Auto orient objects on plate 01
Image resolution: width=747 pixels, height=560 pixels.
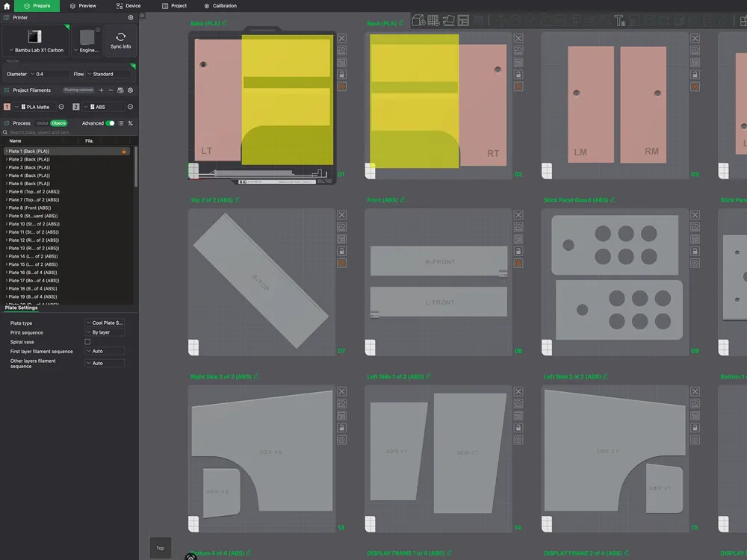(x=341, y=50)
